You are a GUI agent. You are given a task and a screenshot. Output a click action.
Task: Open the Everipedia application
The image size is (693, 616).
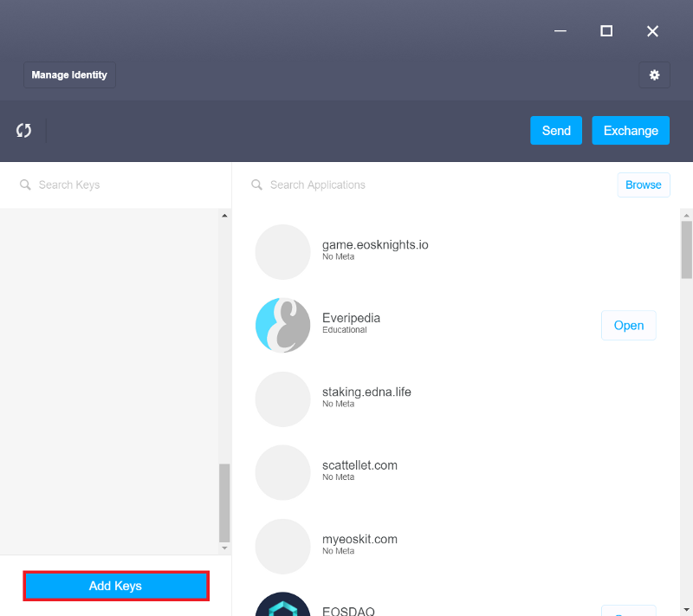(x=629, y=325)
